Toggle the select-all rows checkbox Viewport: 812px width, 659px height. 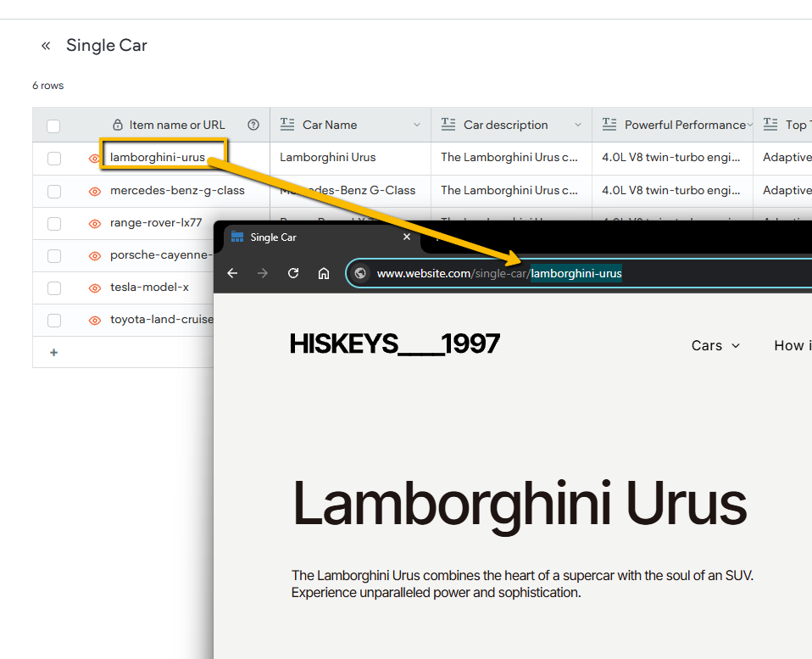(53, 126)
